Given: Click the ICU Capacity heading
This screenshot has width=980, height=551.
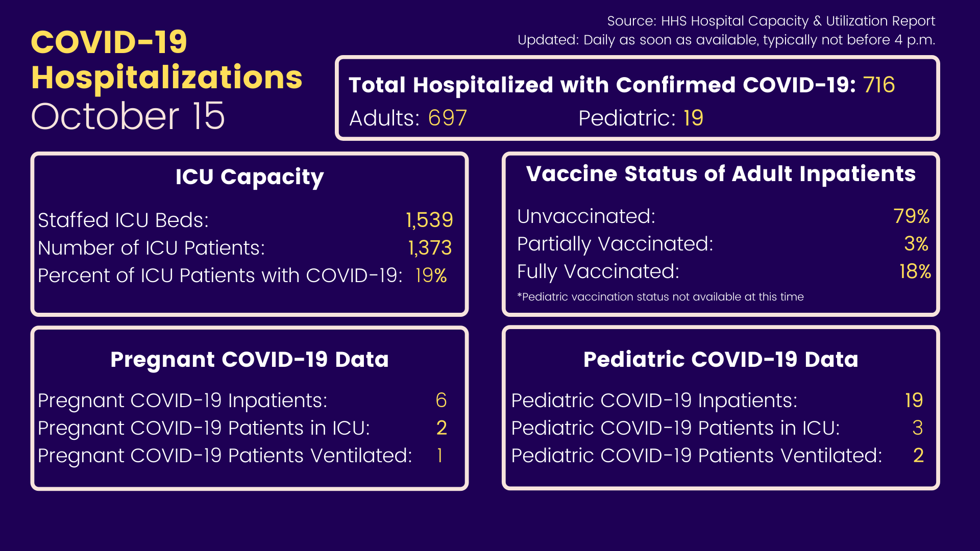Looking at the screenshot, I should tap(250, 177).
